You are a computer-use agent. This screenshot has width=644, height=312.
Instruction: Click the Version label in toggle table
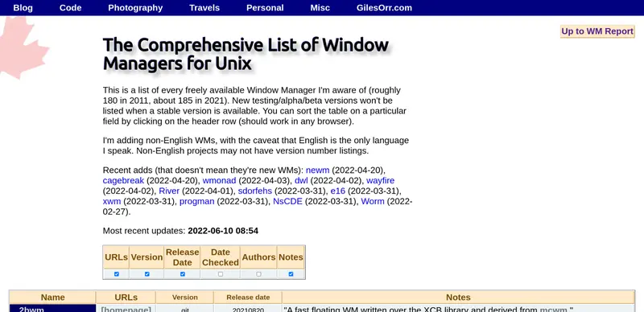(147, 257)
